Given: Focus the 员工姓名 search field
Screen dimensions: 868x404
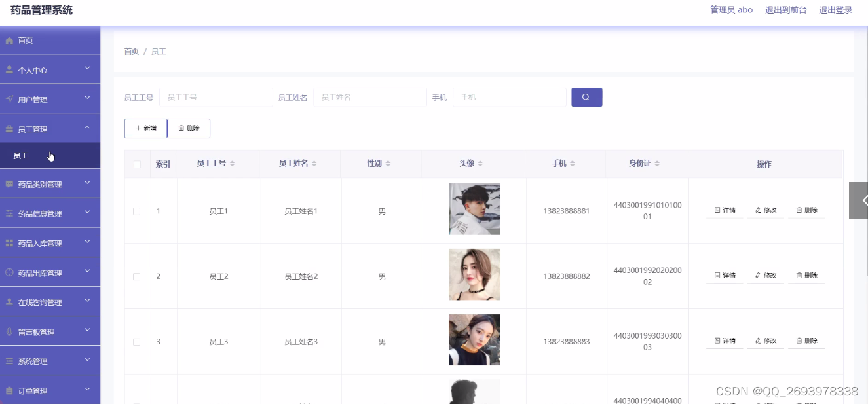Looking at the screenshot, I should pyautogui.click(x=370, y=97).
